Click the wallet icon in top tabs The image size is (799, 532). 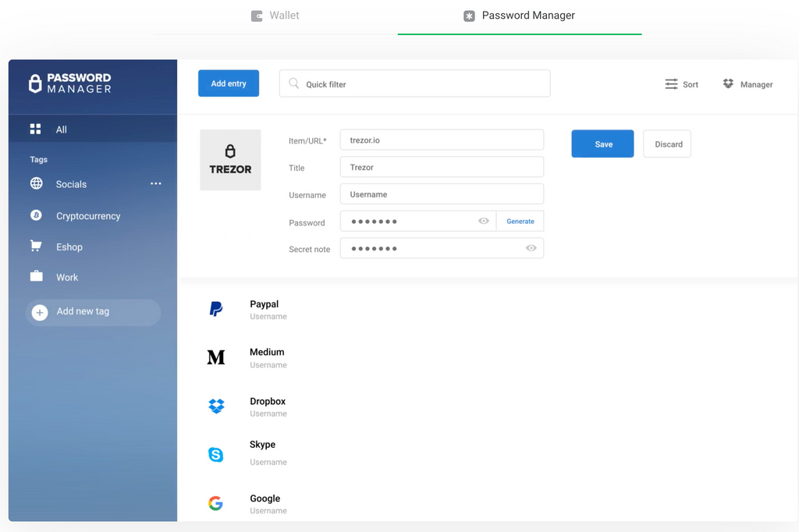click(257, 16)
